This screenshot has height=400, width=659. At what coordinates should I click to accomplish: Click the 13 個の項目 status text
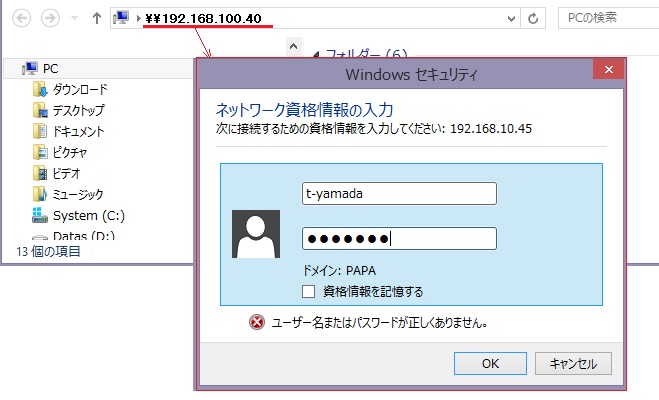tap(48, 251)
